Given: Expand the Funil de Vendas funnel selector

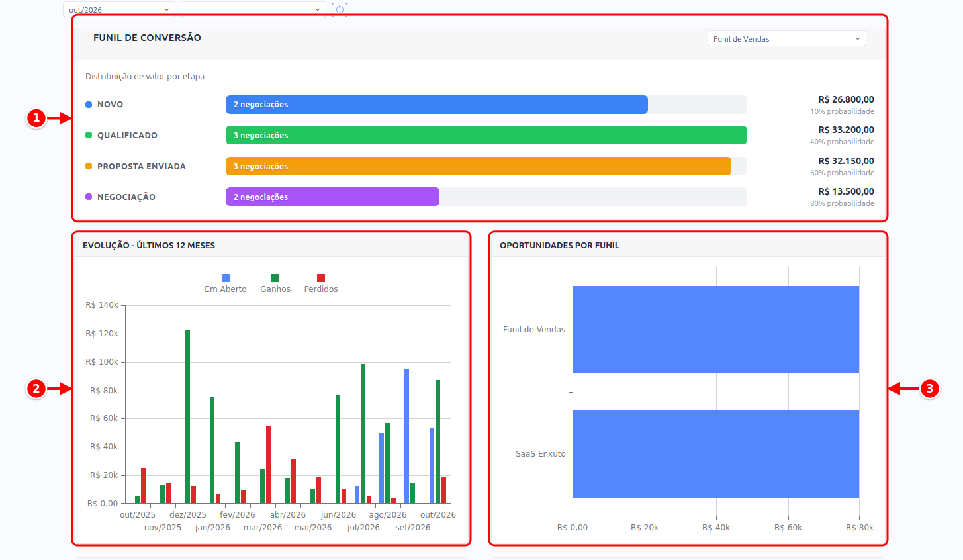Looking at the screenshot, I should (786, 38).
